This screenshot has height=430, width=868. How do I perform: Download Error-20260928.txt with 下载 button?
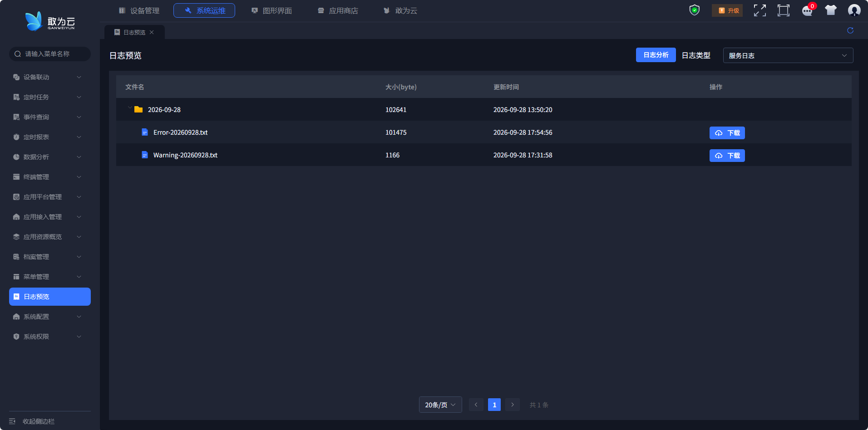click(727, 133)
